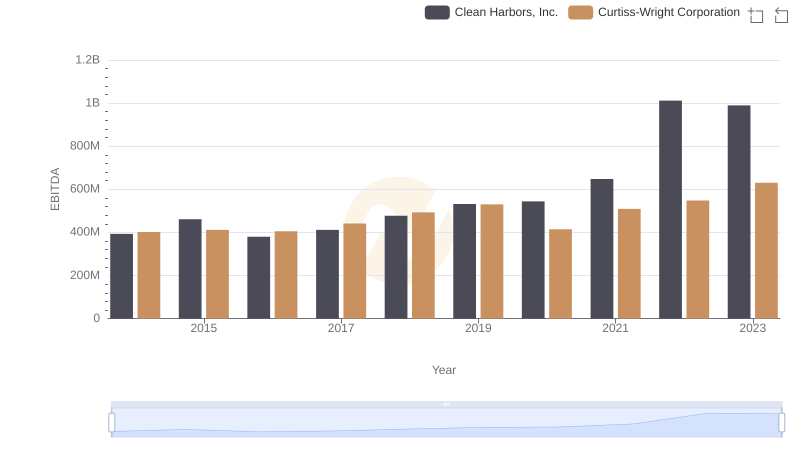
Task: Click the Clean Harbors bar for 2016
Action: (x=259, y=277)
